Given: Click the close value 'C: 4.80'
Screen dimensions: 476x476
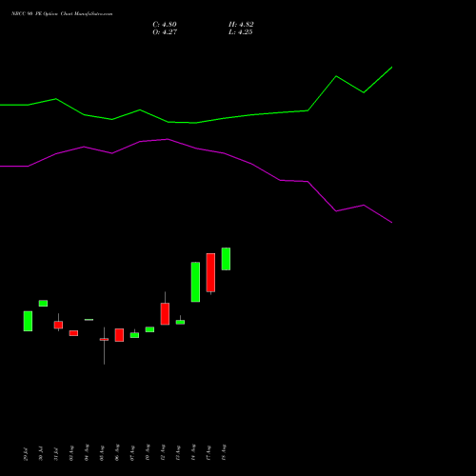Looking at the screenshot, I should coord(165,25).
